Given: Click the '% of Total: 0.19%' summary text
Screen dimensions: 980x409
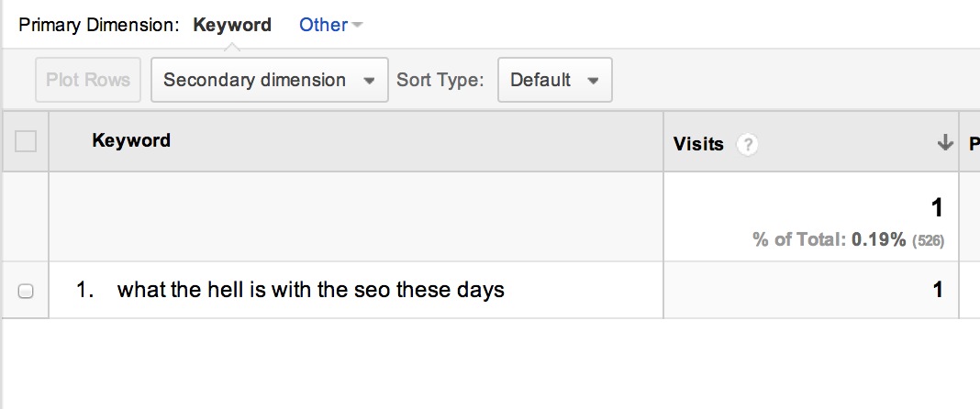Looking at the screenshot, I should [x=830, y=239].
